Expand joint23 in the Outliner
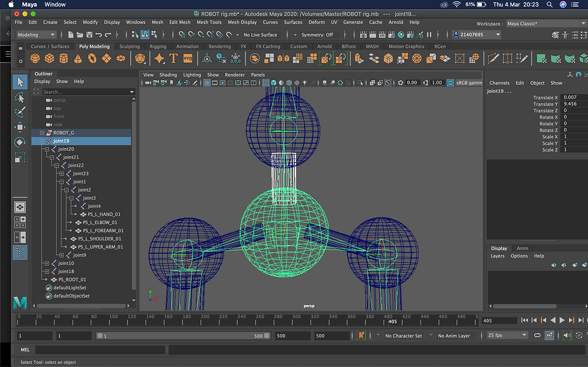The height and width of the screenshot is (367, 588). 62,174
